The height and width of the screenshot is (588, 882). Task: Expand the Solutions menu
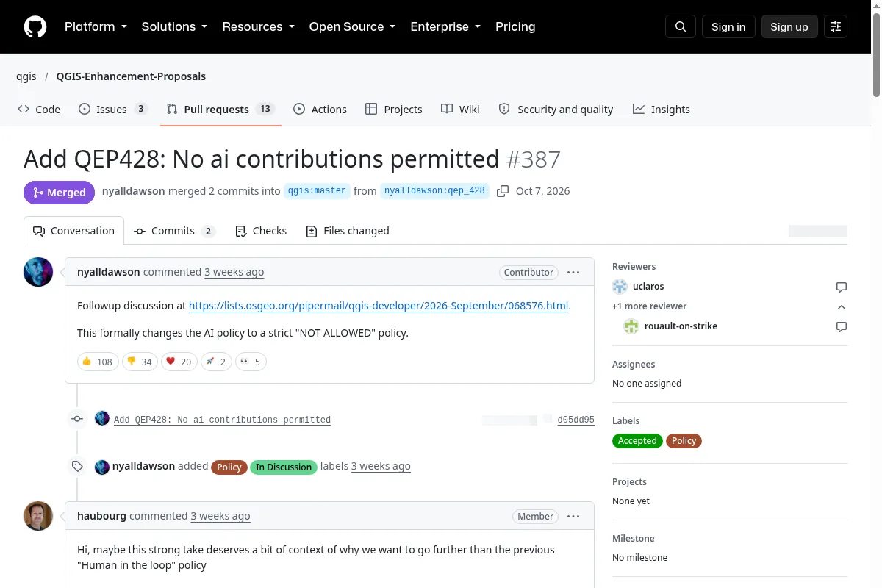[x=174, y=27]
